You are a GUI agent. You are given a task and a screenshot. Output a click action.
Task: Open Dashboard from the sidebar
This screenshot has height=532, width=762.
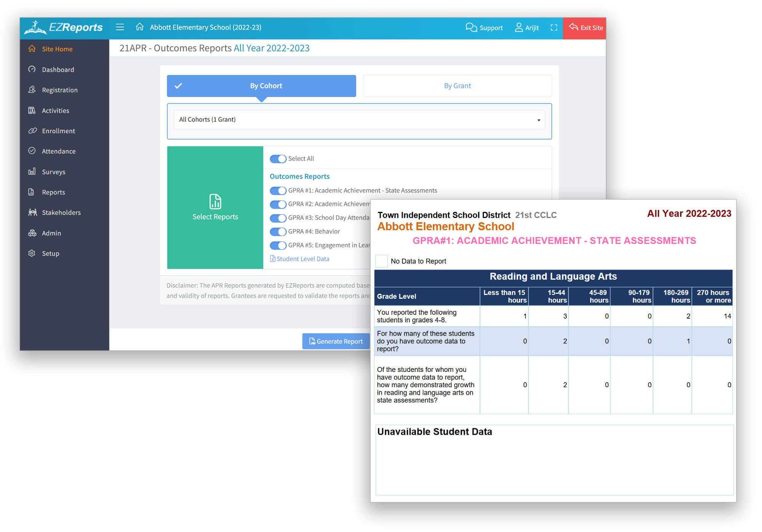coord(58,70)
